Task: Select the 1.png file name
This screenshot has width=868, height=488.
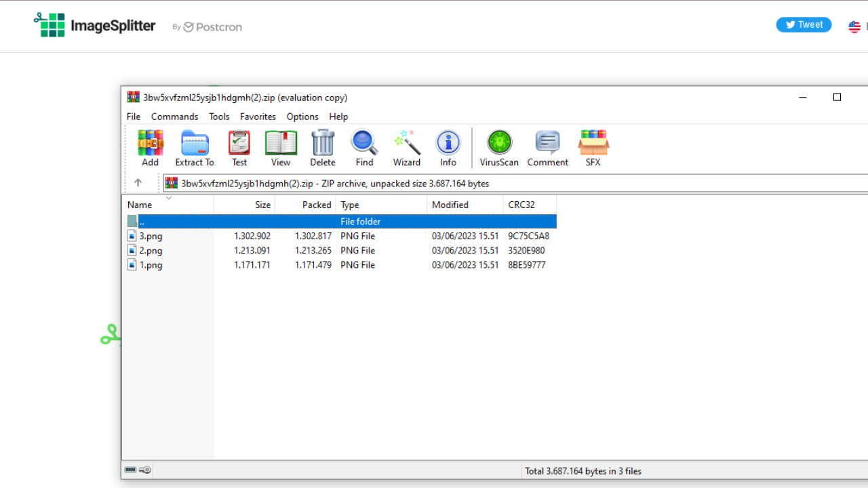Action: 151,265
